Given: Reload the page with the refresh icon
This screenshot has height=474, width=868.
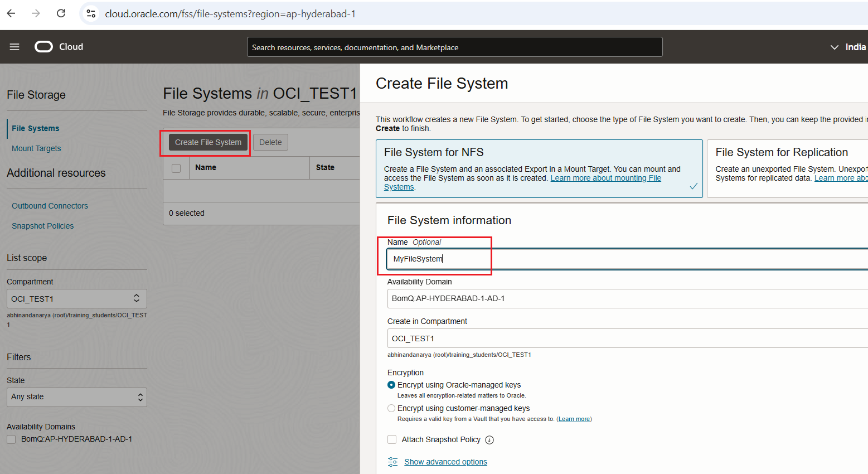Looking at the screenshot, I should click(61, 13).
